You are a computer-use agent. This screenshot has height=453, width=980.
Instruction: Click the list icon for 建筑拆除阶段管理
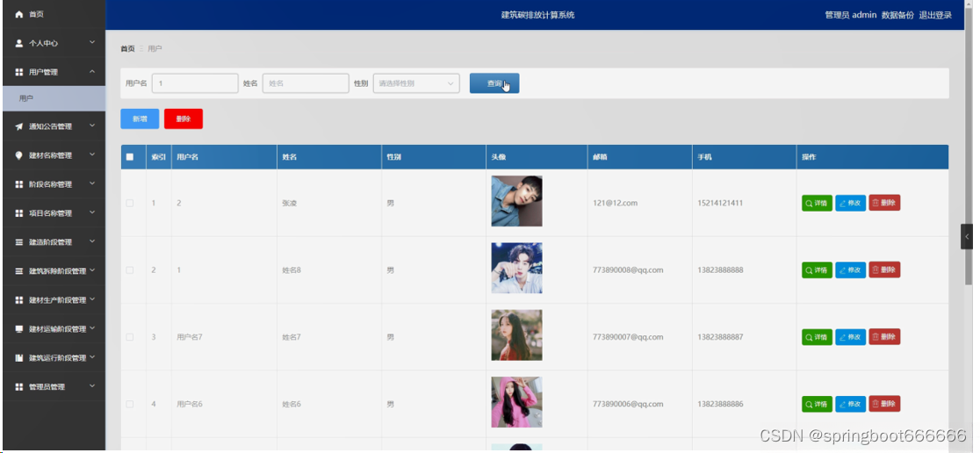(x=18, y=271)
